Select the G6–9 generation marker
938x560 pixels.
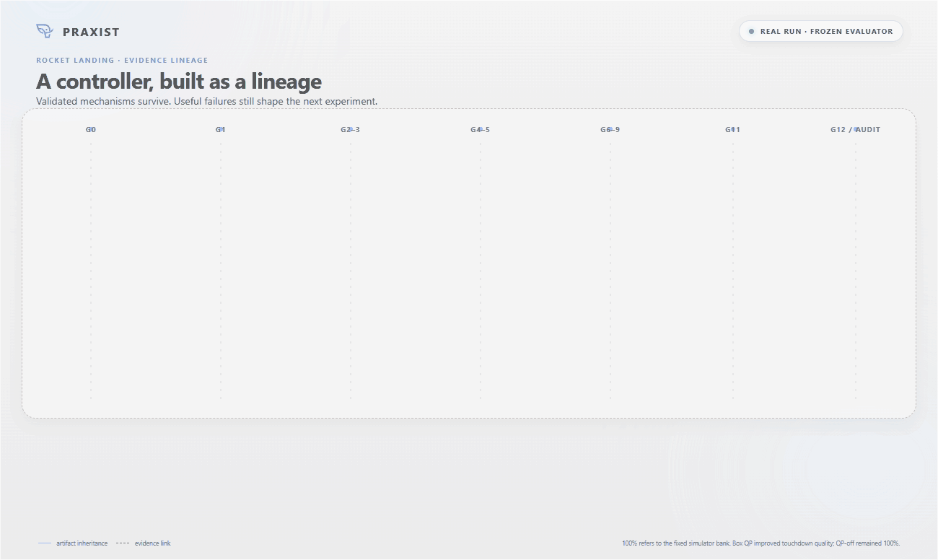click(610, 130)
